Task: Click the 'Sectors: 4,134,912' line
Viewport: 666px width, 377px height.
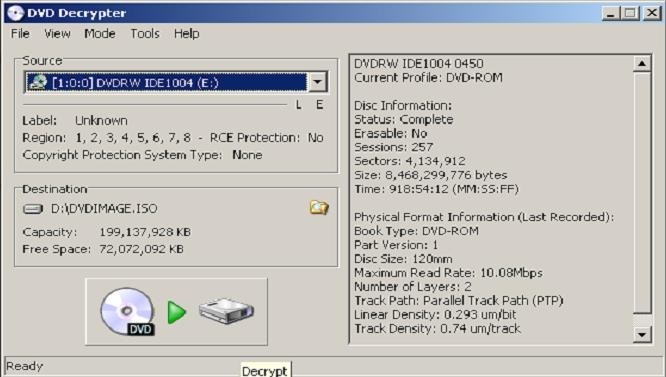Action: click(410, 161)
